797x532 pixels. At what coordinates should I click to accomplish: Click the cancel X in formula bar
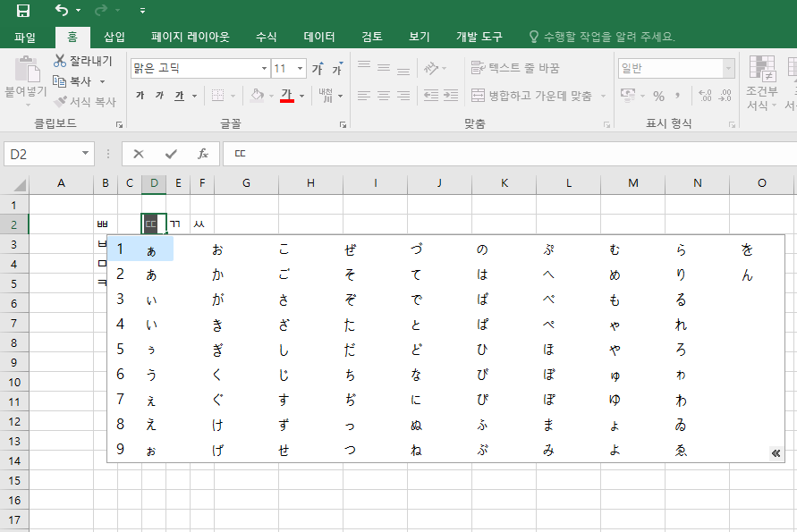click(x=139, y=154)
